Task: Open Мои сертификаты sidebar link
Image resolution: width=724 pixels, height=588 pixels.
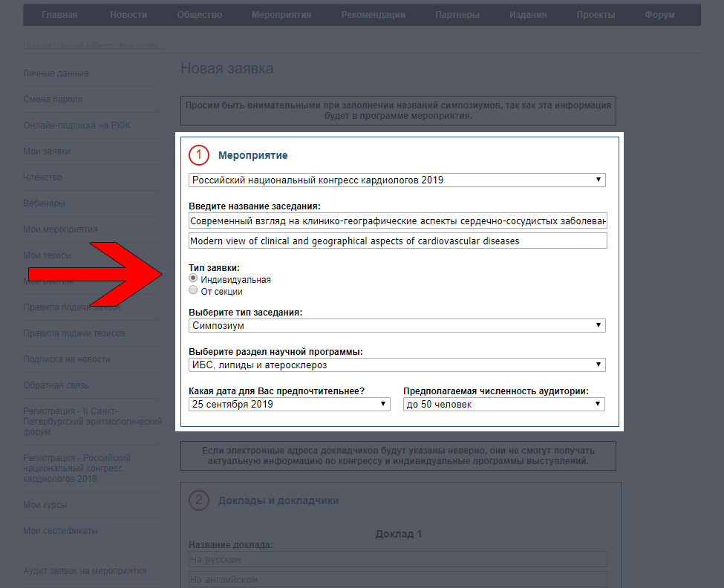Action: 60,531
